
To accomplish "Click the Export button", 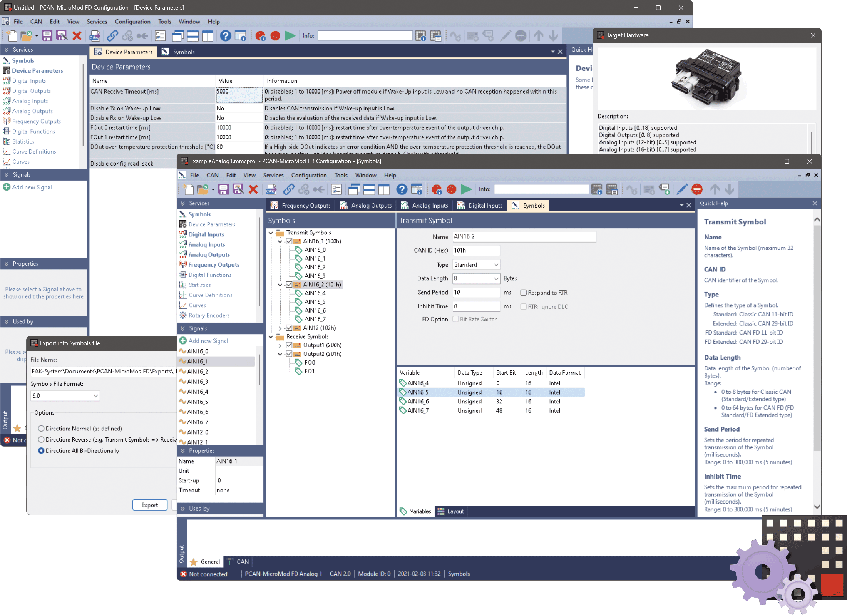I will [x=150, y=505].
